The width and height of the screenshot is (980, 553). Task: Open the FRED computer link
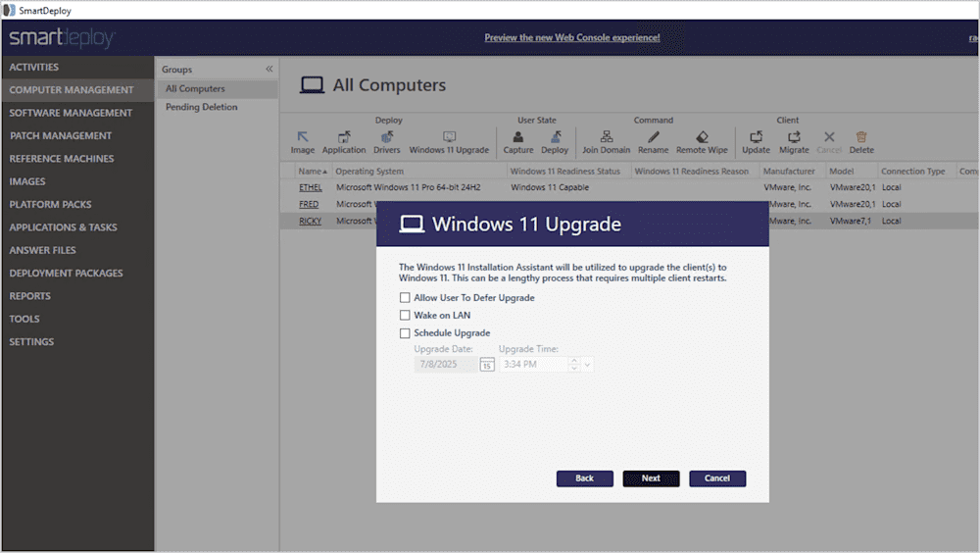pos(309,205)
